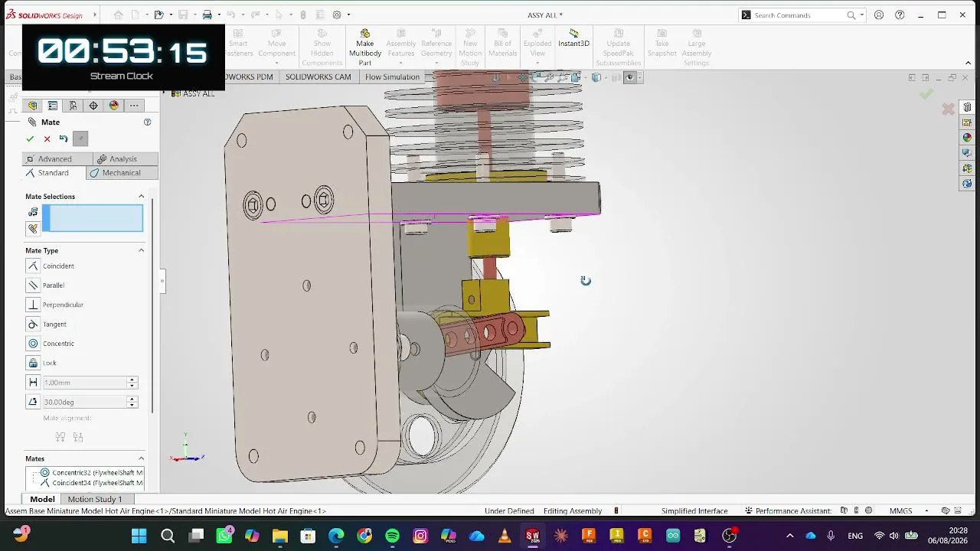Collapse the Mate Type section
This screenshot has width=980, height=551.
(x=141, y=250)
